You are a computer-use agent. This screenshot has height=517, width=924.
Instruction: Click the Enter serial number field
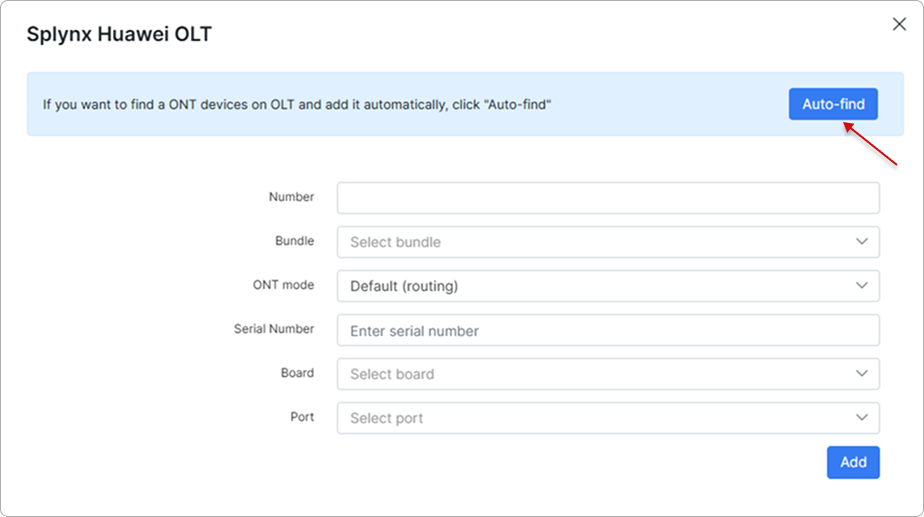[x=608, y=330]
